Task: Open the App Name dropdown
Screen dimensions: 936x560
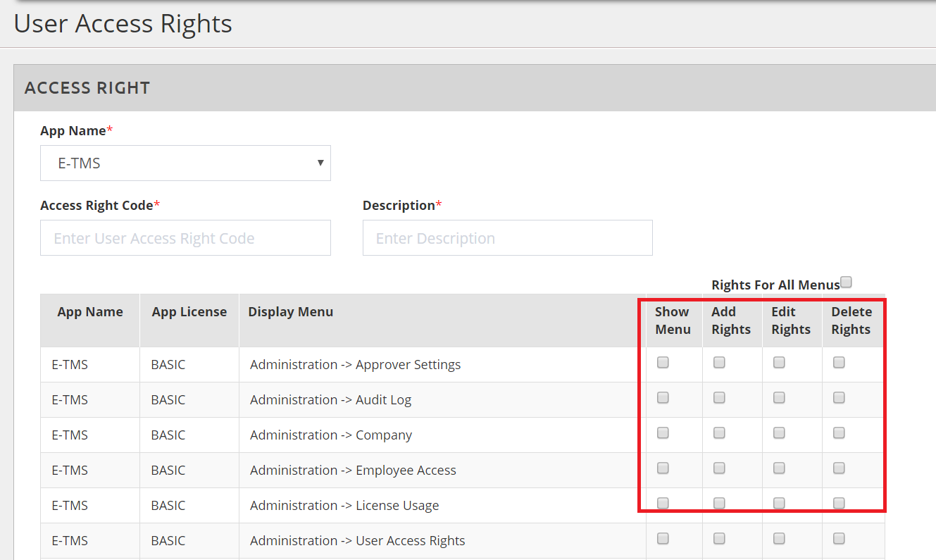Action: [x=185, y=163]
